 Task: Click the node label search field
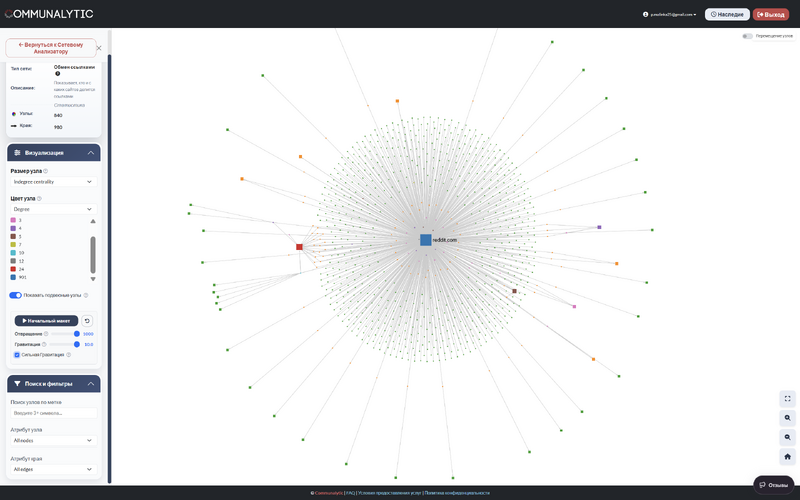tap(54, 412)
